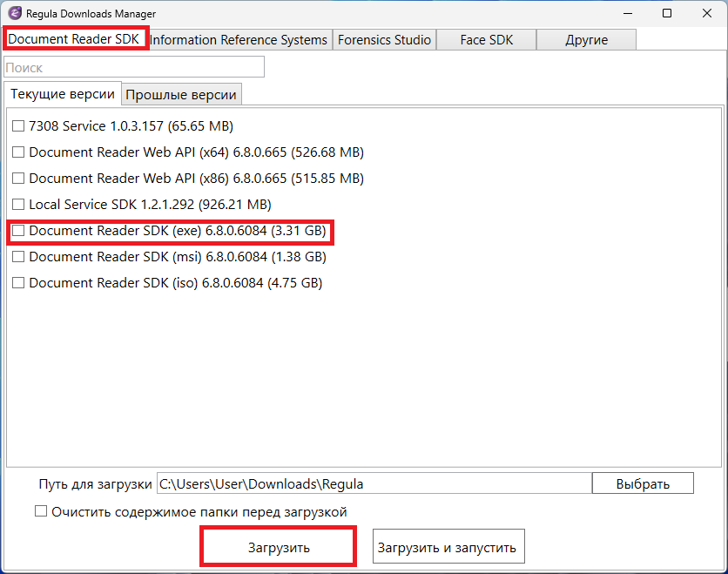This screenshot has width=728, height=574.
Task: Maximize the Regula Downloads Manager window
Action: [667, 13]
